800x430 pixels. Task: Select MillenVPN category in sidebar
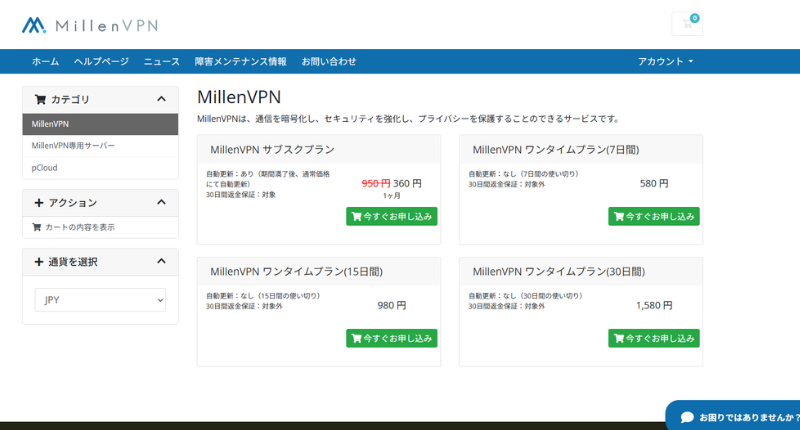[100, 124]
